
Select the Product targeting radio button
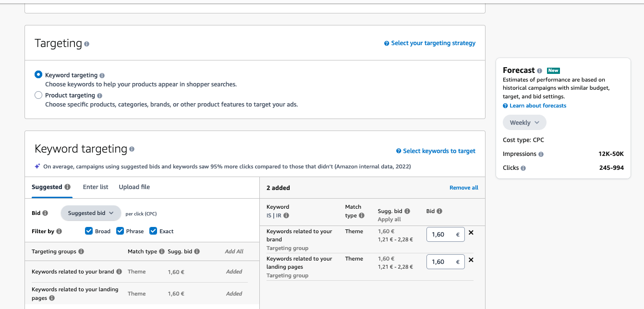pyautogui.click(x=38, y=95)
